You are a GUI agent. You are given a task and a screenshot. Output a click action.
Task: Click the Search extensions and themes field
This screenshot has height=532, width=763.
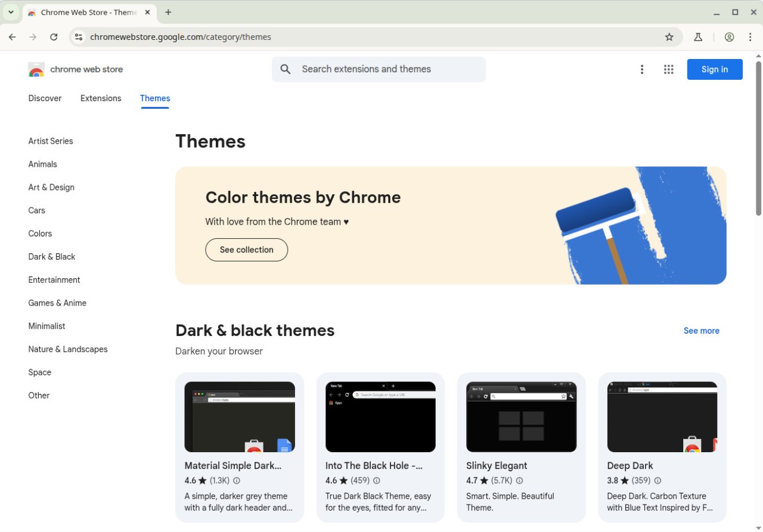(x=387, y=69)
